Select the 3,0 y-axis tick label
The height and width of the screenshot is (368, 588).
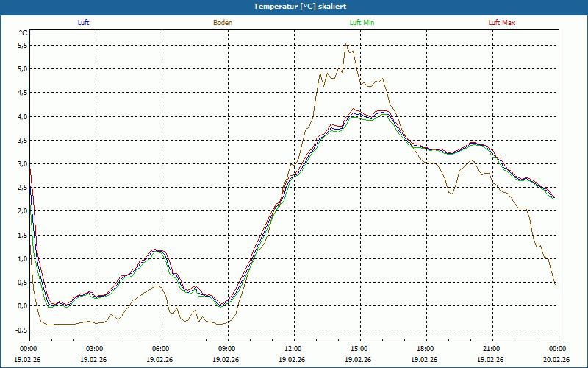pos(22,164)
